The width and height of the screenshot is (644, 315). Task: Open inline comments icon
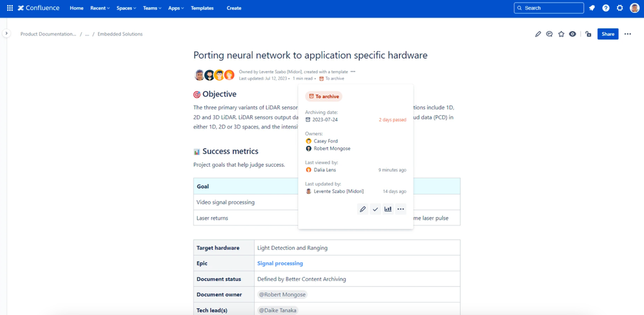click(549, 34)
